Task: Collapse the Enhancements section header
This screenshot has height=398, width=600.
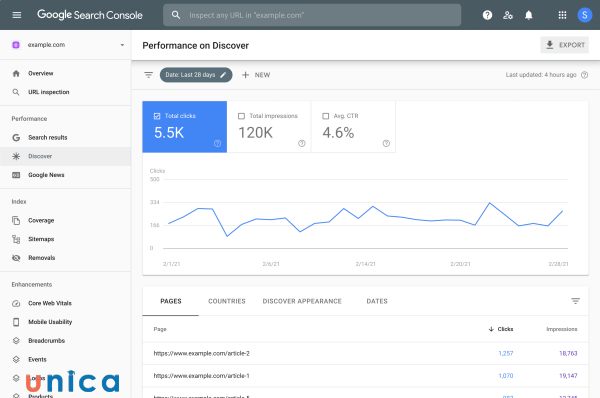Action: (x=32, y=284)
